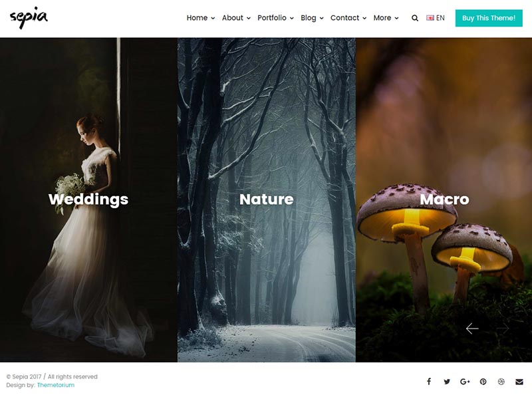532x399 pixels.
Task: Open the Contact menu item
Action: click(348, 18)
